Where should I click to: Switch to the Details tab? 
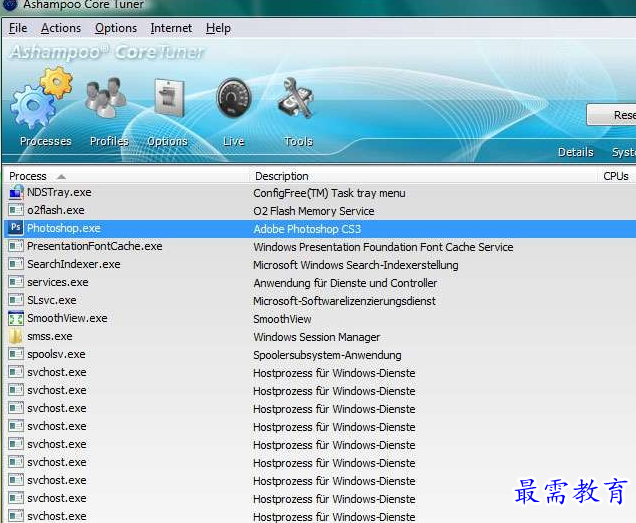pos(575,152)
